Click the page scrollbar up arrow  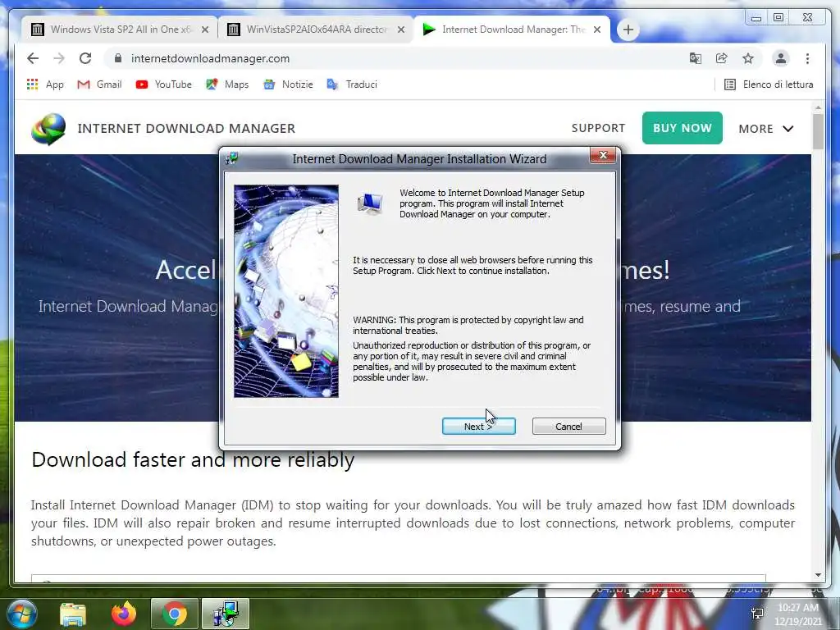click(x=818, y=107)
